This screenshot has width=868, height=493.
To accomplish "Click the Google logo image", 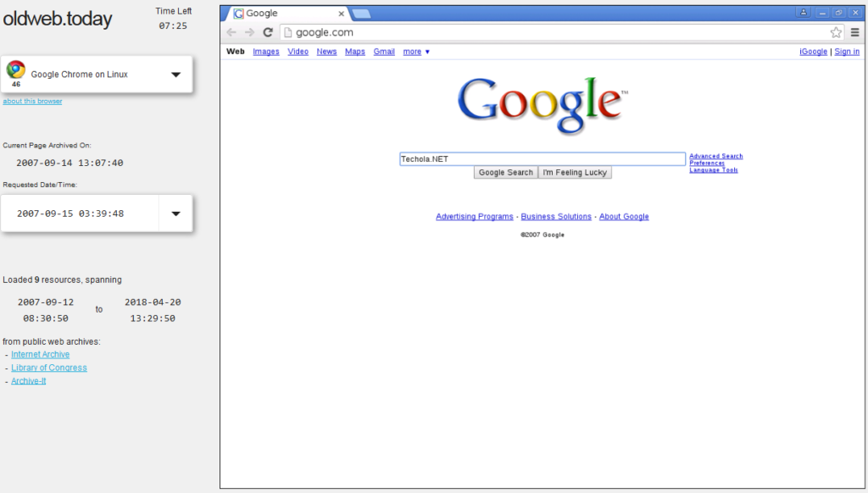I will click(x=542, y=105).
